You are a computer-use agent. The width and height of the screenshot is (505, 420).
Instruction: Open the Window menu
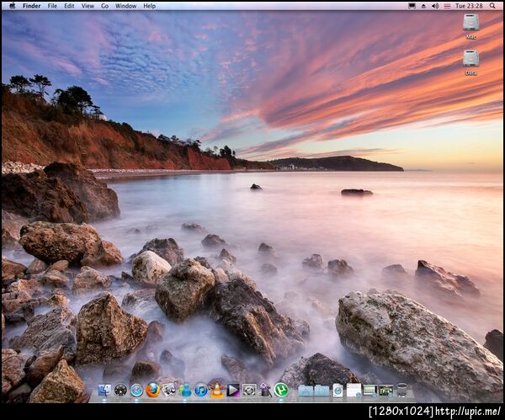[x=125, y=6]
